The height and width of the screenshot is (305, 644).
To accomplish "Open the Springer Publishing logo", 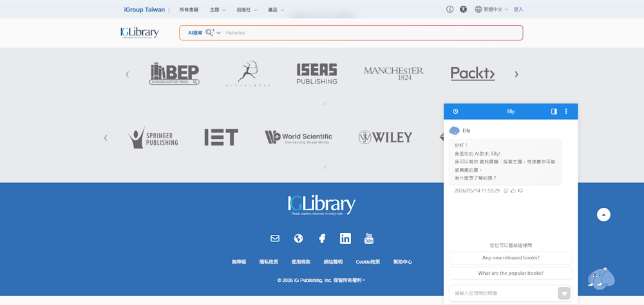I will [x=153, y=137].
